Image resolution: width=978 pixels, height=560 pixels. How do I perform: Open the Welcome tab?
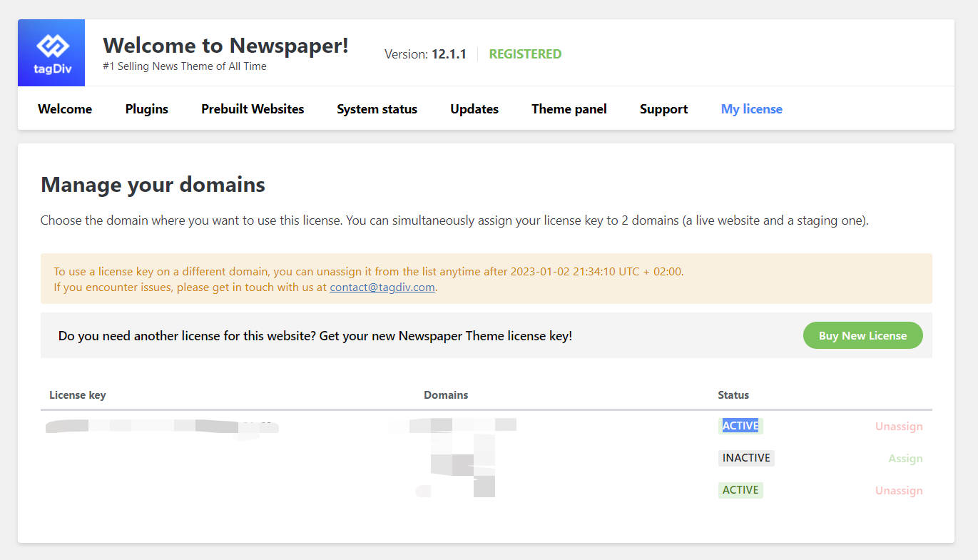pos(65,109)
